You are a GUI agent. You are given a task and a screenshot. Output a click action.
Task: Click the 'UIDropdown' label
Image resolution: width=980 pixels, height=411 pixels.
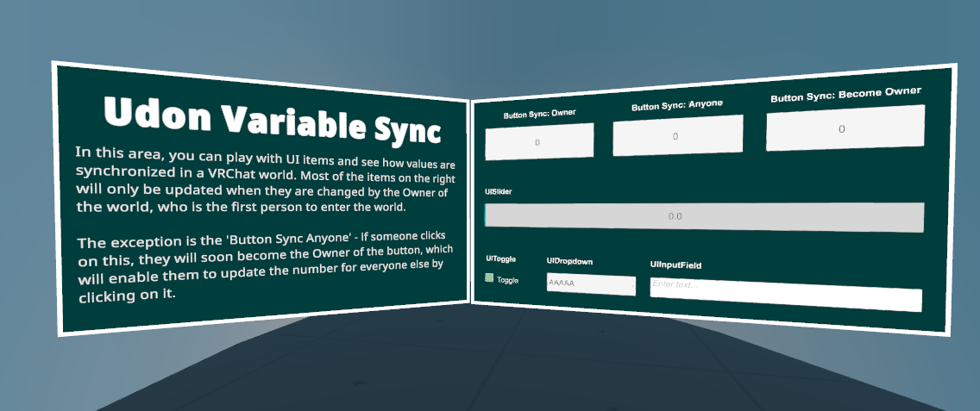pos(569,261)
